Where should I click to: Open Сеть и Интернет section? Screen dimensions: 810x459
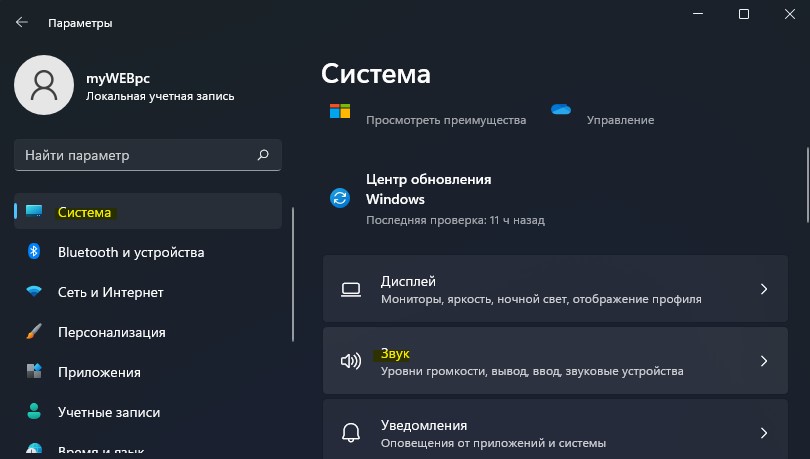pos(148,292)
